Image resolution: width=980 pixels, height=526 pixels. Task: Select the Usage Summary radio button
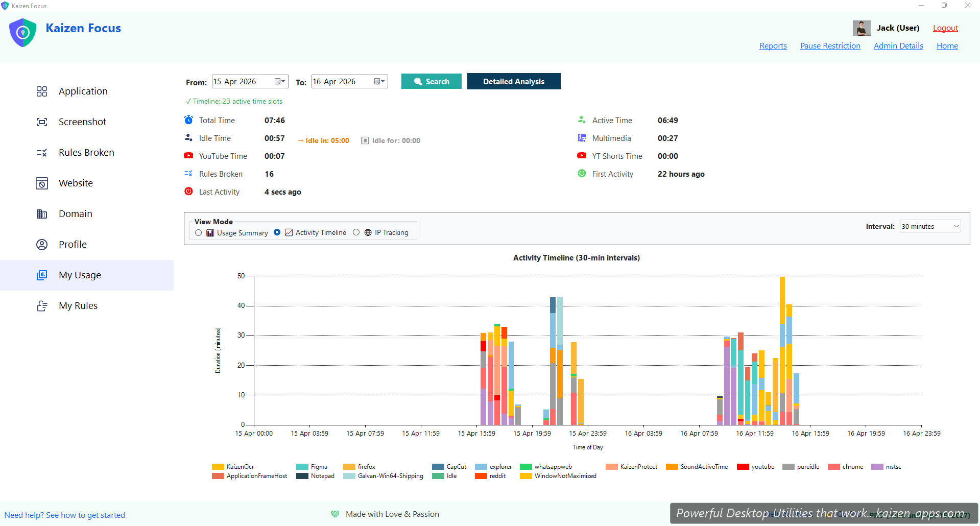[x=199, y=233]
